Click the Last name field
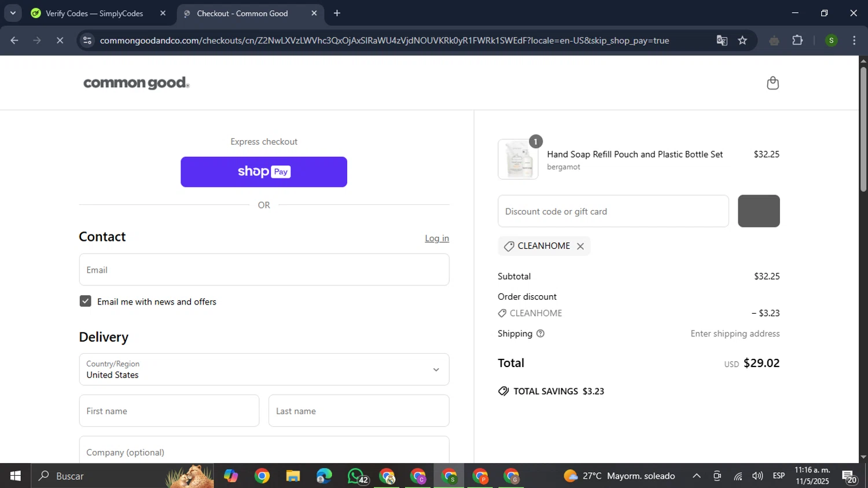This screenshot has width=868, height=488. (x=359, y=411)
